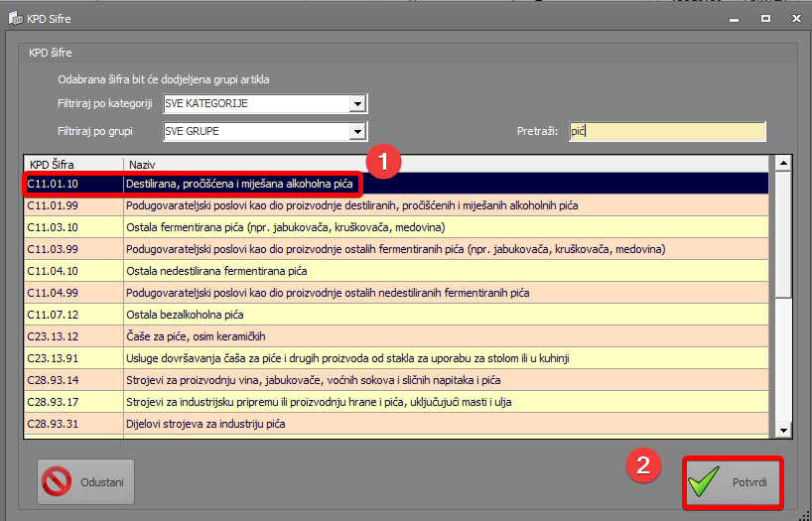Close the KPD Sifre window

tap(794, 18)
